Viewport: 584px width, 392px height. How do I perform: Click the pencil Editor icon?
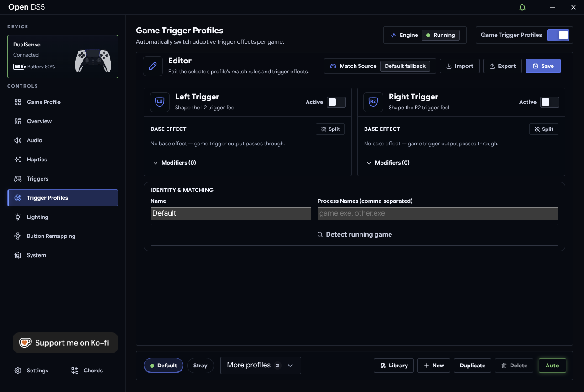pos(153,66)
